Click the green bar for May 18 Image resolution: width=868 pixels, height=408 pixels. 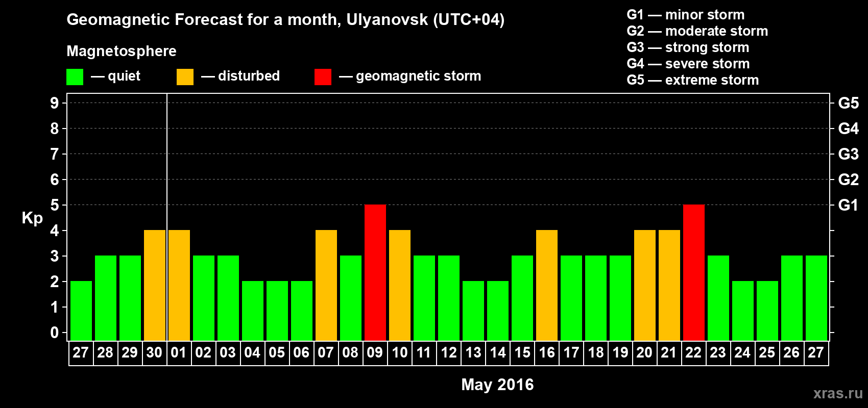point(596,298)
